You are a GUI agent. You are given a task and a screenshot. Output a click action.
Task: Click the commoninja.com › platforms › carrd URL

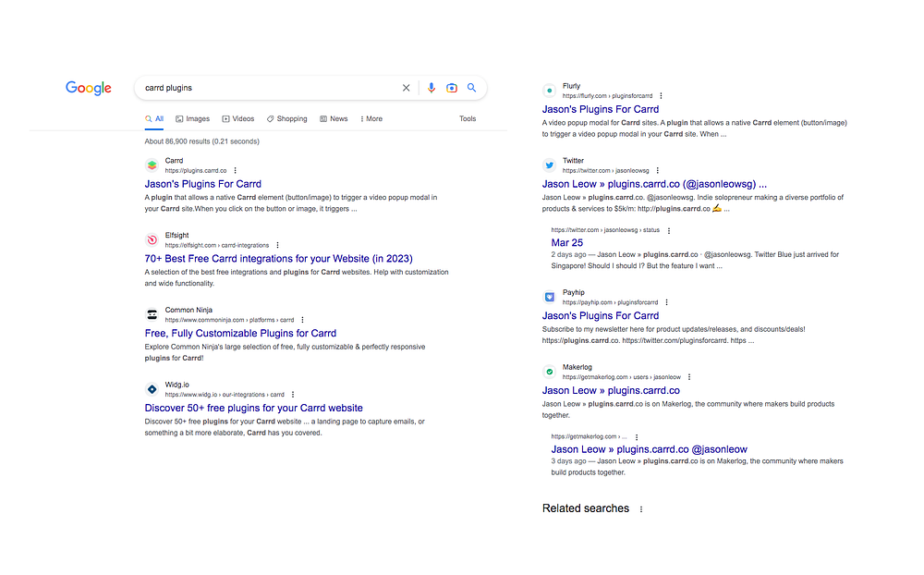point(229,320)
